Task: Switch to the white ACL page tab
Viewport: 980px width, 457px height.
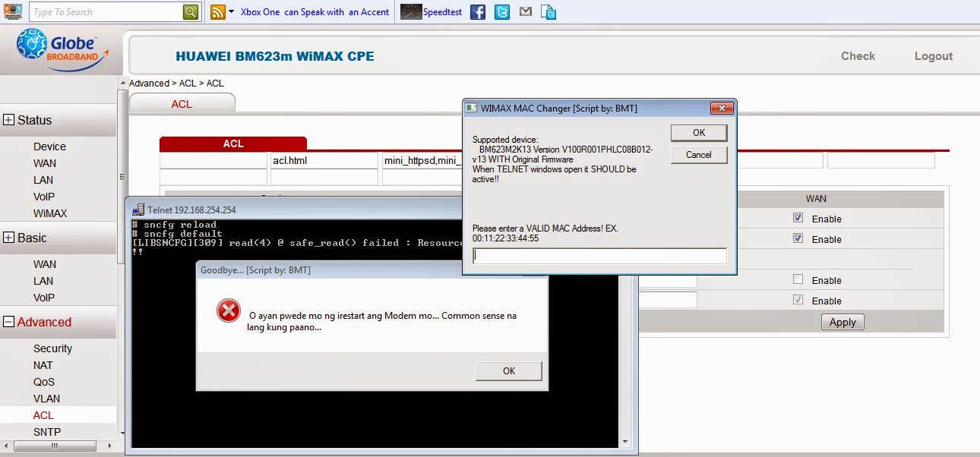Action: click(182, 104)
